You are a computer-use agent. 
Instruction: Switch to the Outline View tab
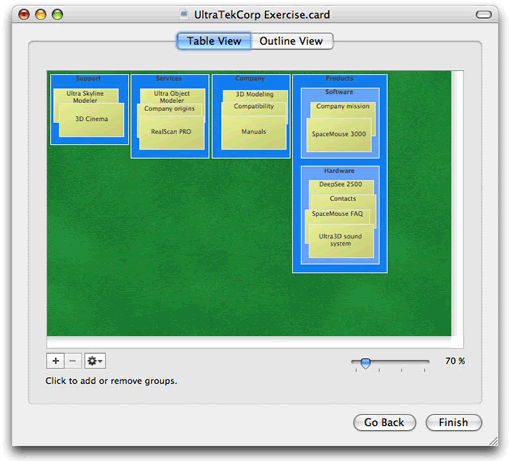(x=292, y=41)
